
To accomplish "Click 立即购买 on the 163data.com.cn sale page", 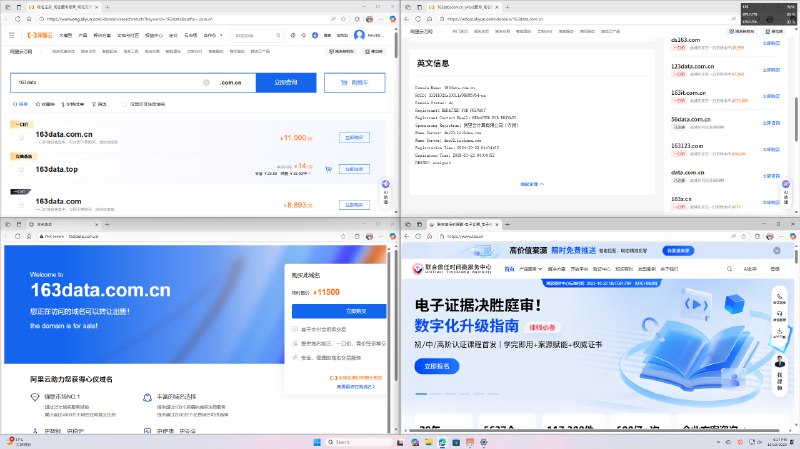I will point(336,311).
